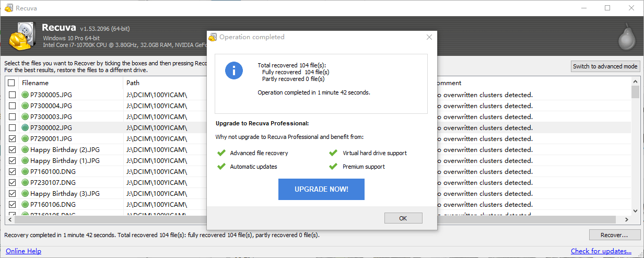Click the Virtual hard drive support checkmark
Viewport: 644px width, 258px height.
[333, 153]
